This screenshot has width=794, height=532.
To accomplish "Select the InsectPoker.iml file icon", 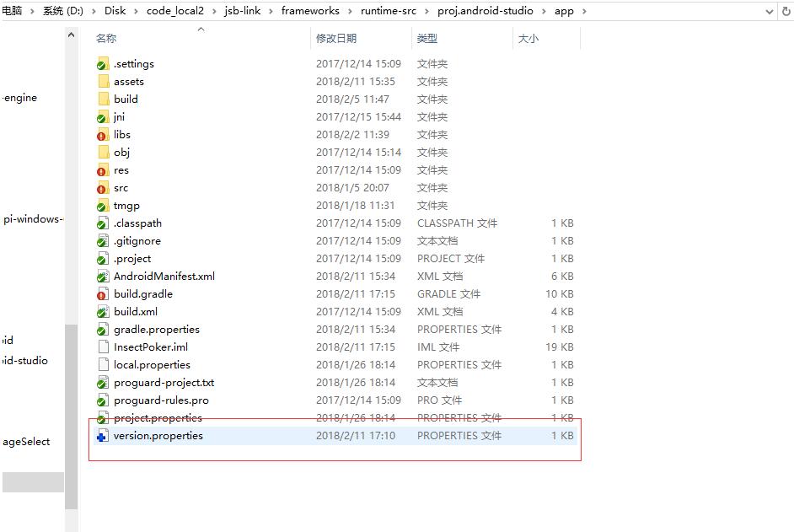I will pyautogui.click(x=102, y=347).
